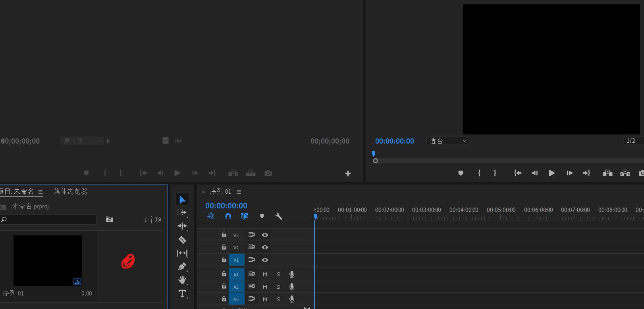This screenshot has width=644, height=309.
Task: Select the Type tool
Action: pos(182,293)
